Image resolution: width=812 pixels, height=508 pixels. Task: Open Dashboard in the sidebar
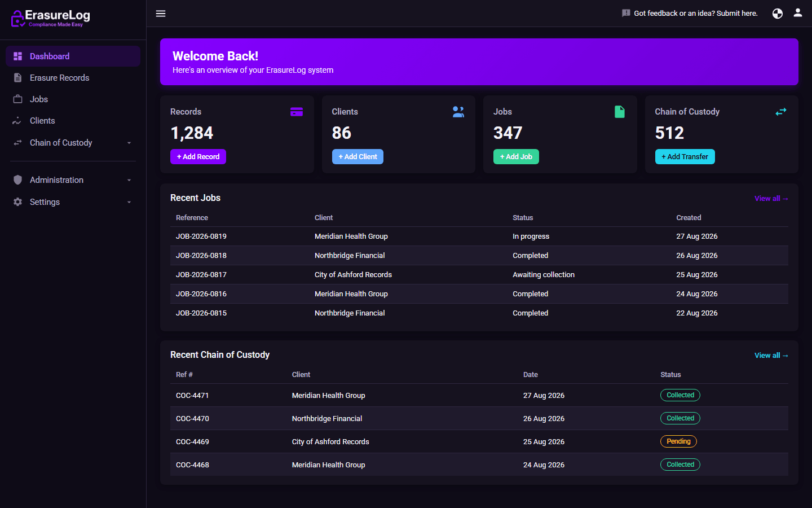pos(73,56)
